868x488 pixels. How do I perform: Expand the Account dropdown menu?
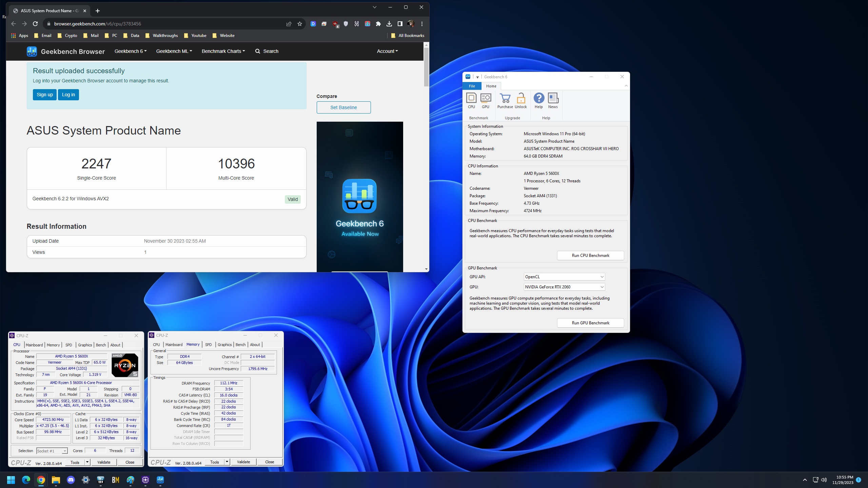pyautogui.click(x=387, y=51)
